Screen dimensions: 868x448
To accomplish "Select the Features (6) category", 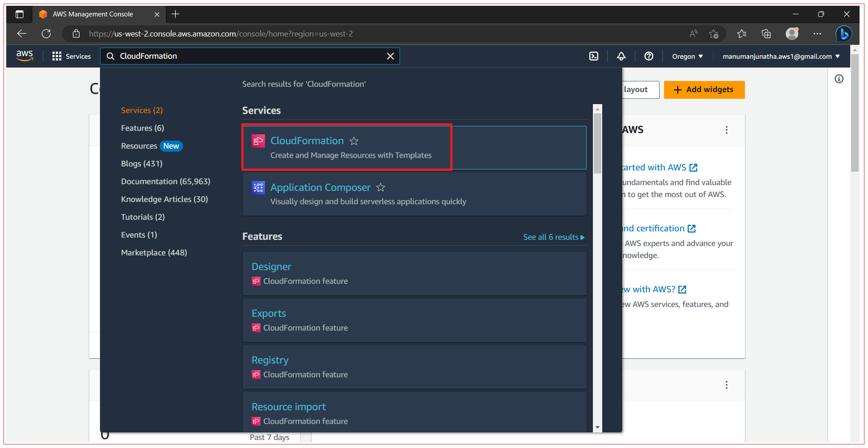I will (x=143, y=128).
